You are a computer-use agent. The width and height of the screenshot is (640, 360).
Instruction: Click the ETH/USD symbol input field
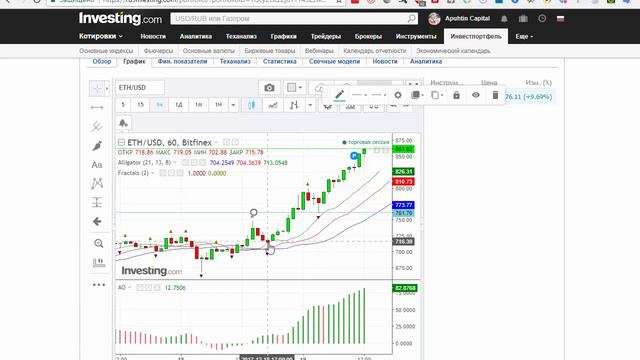pyautogui.click(x=140, y=88)
